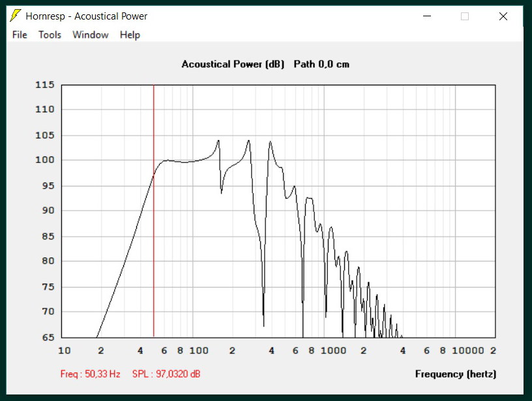Maximize the Hornresp window
The width and height of the screenshot is (532, 401).
[x=464, y=16]
